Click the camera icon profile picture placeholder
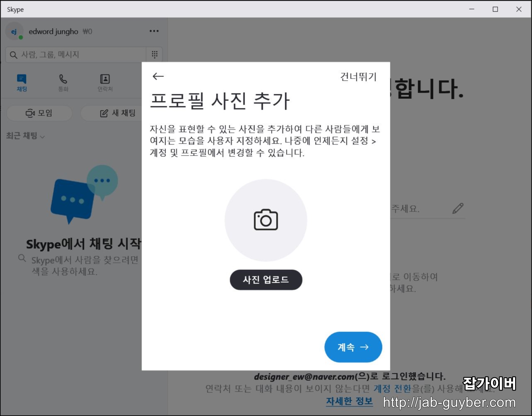Screen dimensions: 532x416 point(266,220)
